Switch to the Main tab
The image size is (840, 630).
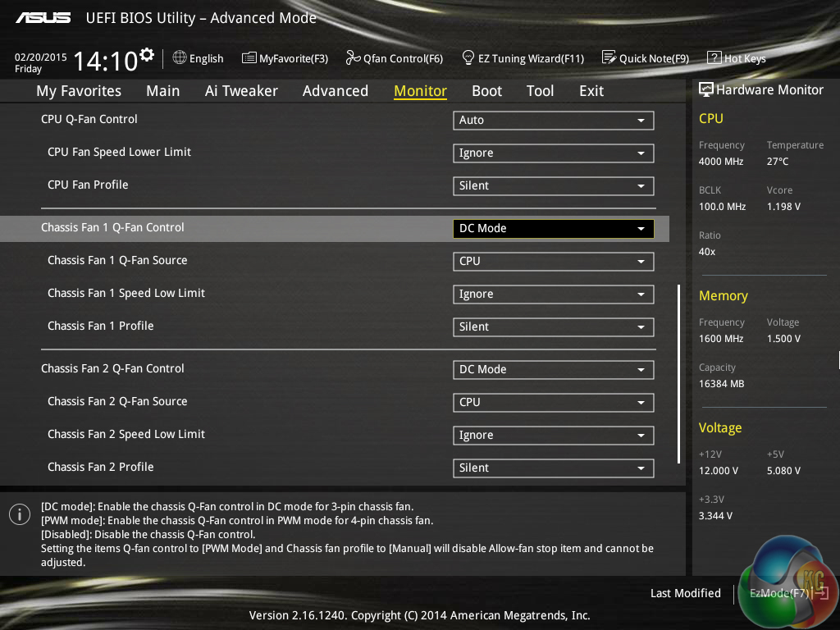point(163,91)
